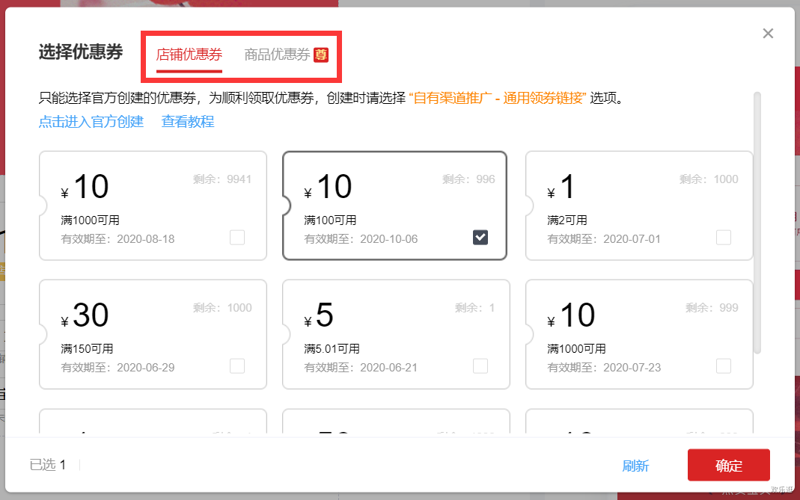This screenshot has height=500, width=800.
Task: Confirm selection with 确定 button
Action: coord(728,466)
